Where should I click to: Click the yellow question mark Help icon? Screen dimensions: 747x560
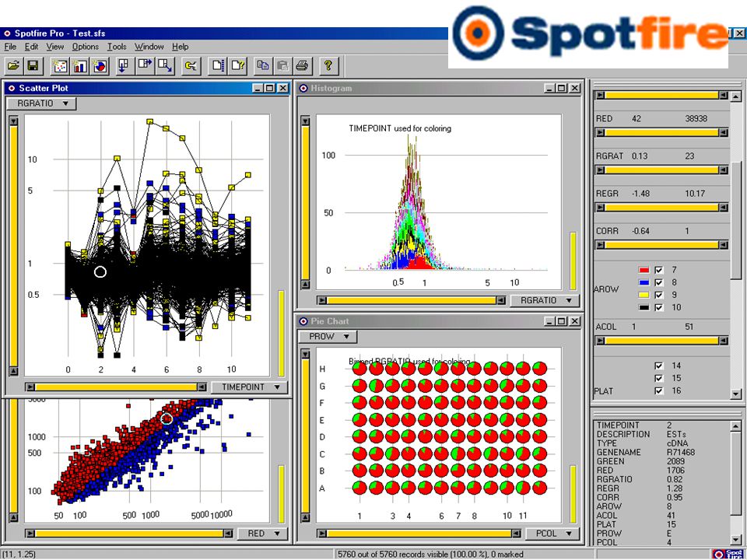click(328, 65)
